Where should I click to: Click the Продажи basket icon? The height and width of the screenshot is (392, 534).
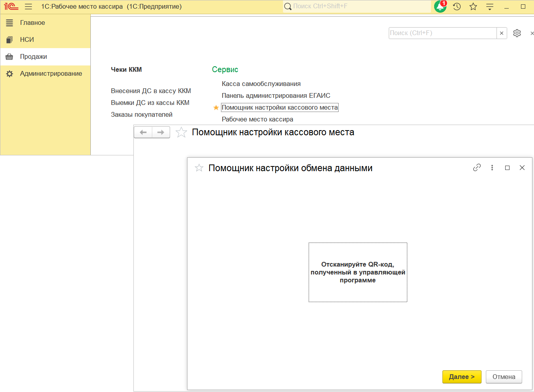tap(9, 57)
